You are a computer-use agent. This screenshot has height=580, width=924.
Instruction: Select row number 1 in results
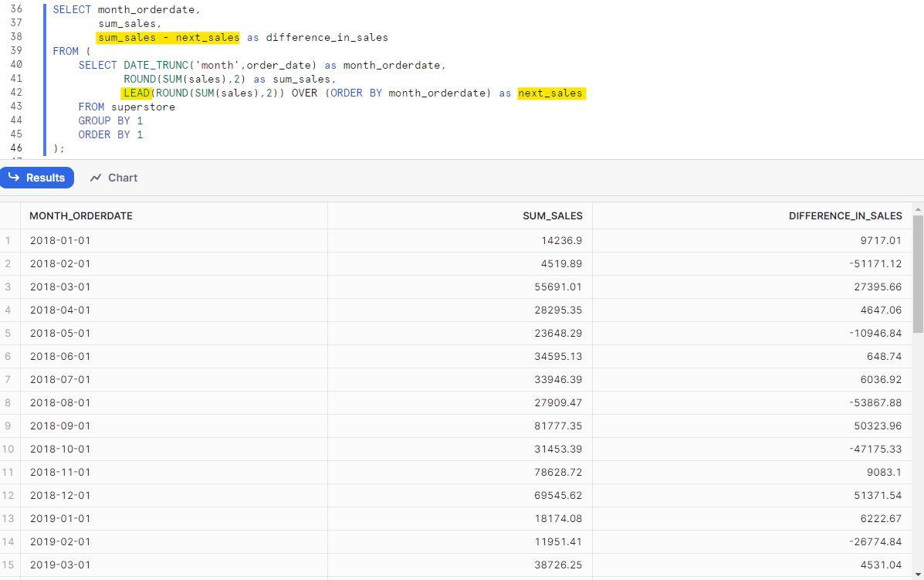tap(8, 240)
